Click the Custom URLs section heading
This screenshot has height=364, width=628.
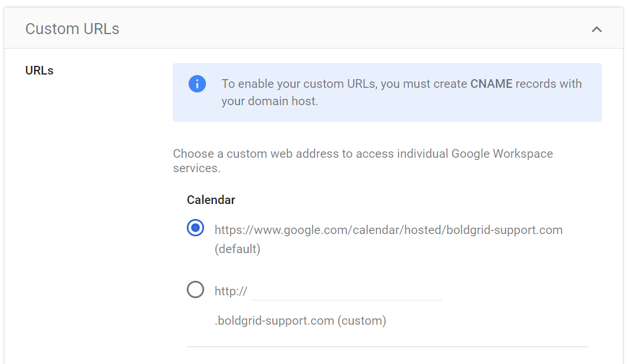[72, 29]
